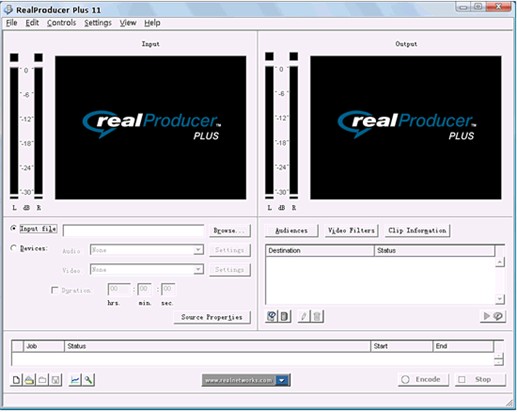
Task: Click the Edit Destination pencil icon
Action: pos(304,316)
